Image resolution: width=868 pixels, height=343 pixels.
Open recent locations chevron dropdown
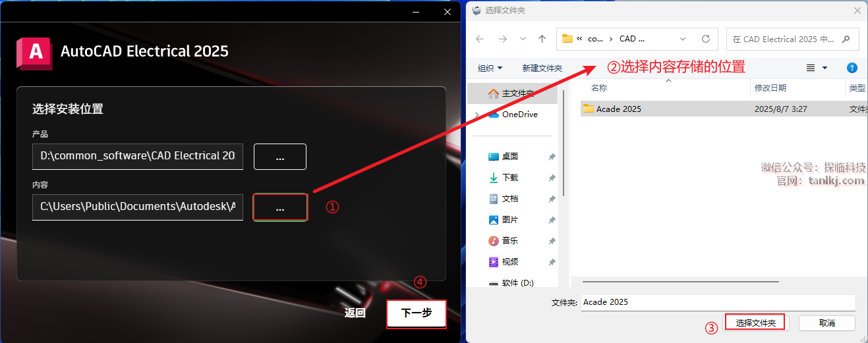click(x=522, y=39)
